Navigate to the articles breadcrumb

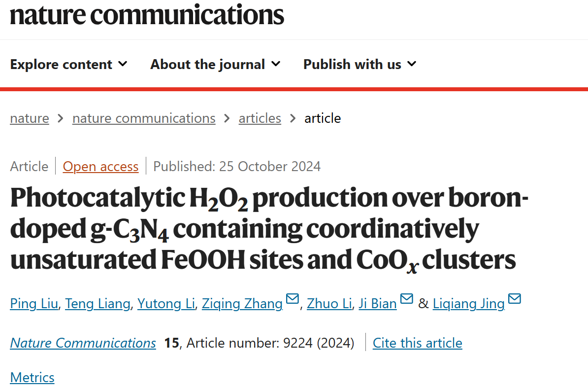pos(260,118)
